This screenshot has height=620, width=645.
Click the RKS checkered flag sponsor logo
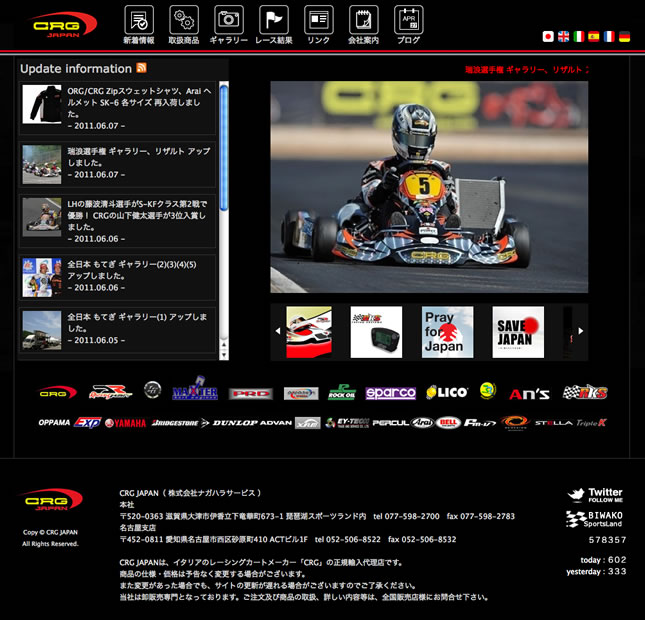585,392
